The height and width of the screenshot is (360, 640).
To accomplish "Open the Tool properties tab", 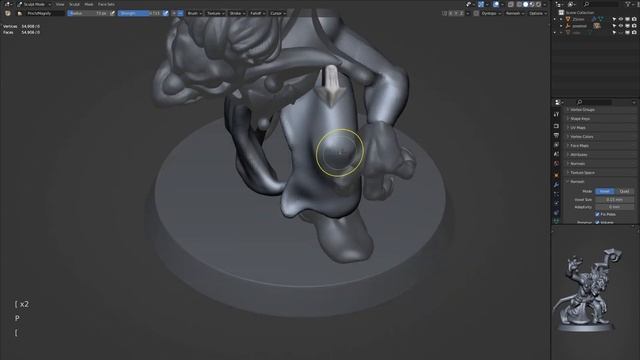I will pyautogui.click(x=556, y=115).
